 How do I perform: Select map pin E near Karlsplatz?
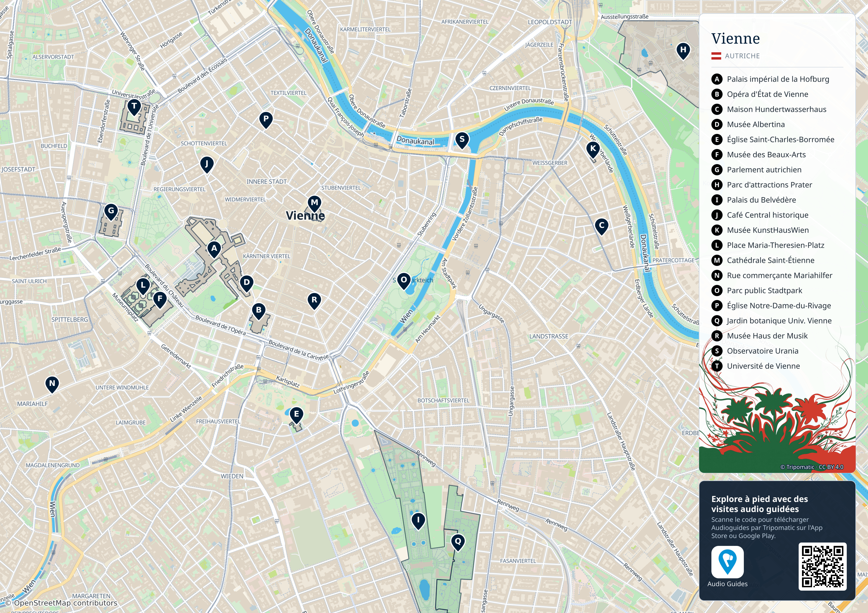click(x=296, y=415)
